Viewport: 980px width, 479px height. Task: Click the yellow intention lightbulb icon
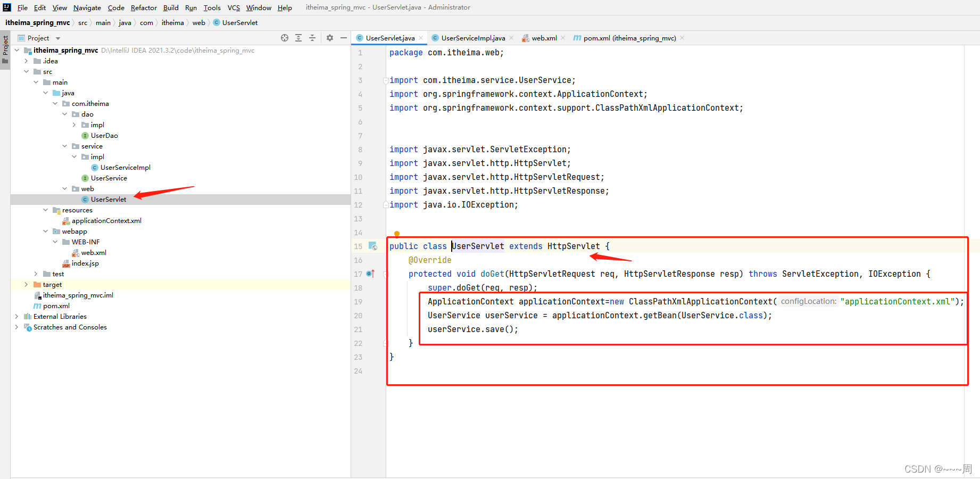click(x=397, y=234)
